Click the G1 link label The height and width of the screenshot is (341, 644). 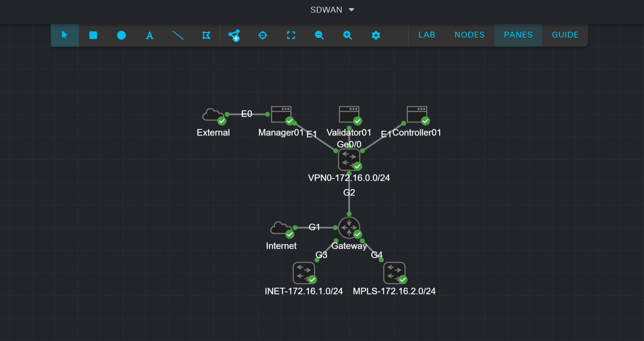point(314,227)
